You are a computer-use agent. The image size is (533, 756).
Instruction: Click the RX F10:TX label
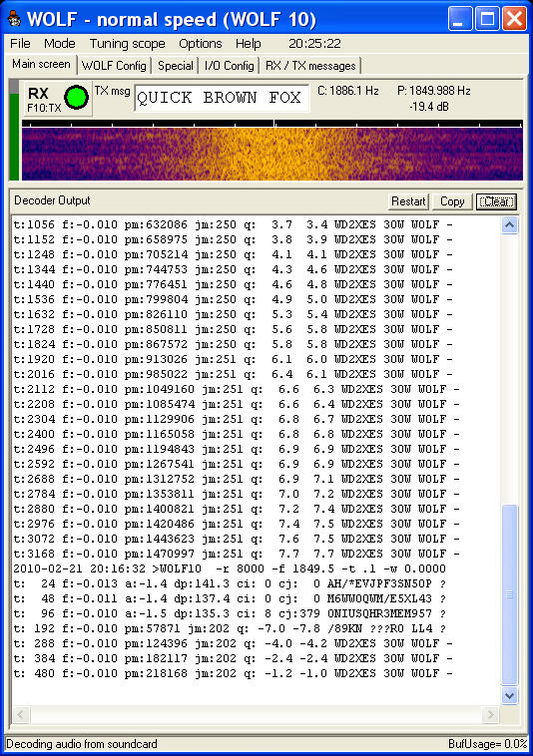44,100
